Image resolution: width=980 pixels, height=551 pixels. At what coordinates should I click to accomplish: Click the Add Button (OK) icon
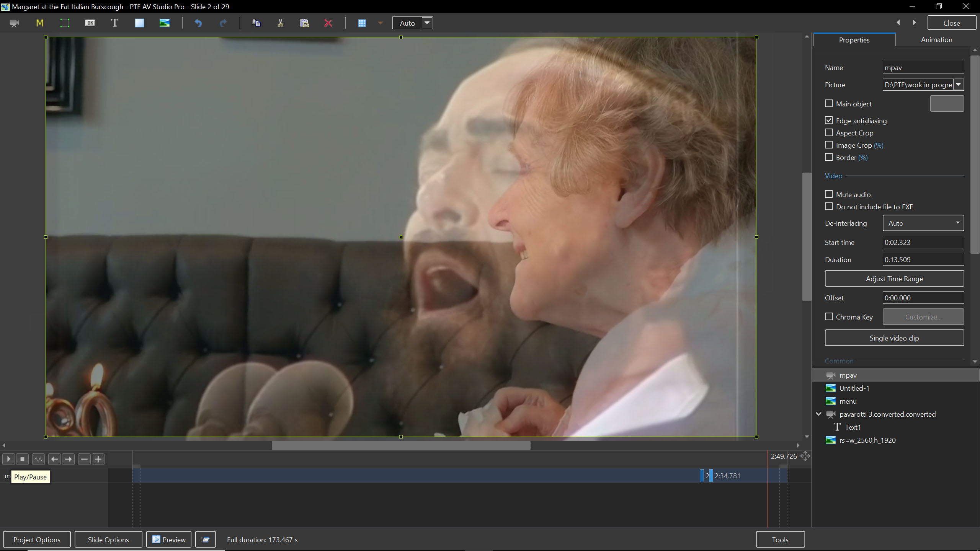coord(90,23)
